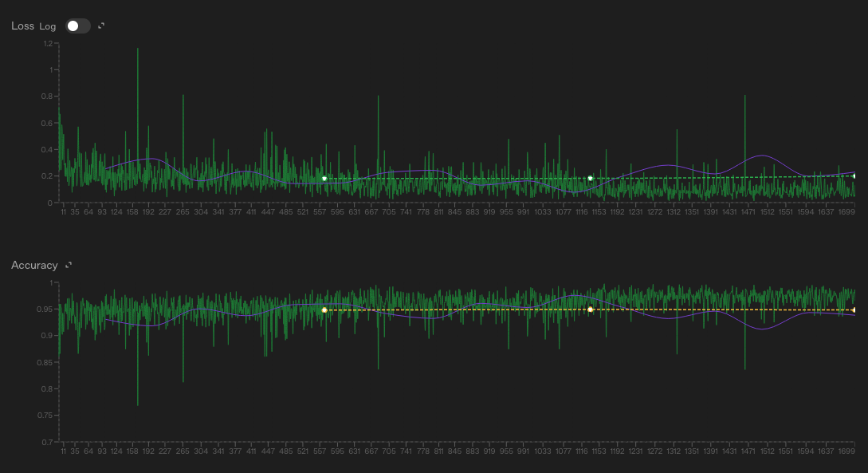Click step 1699 on Loss x-axis
The width and height of the screenshot is (868, 473).
[x=846, y=213]
